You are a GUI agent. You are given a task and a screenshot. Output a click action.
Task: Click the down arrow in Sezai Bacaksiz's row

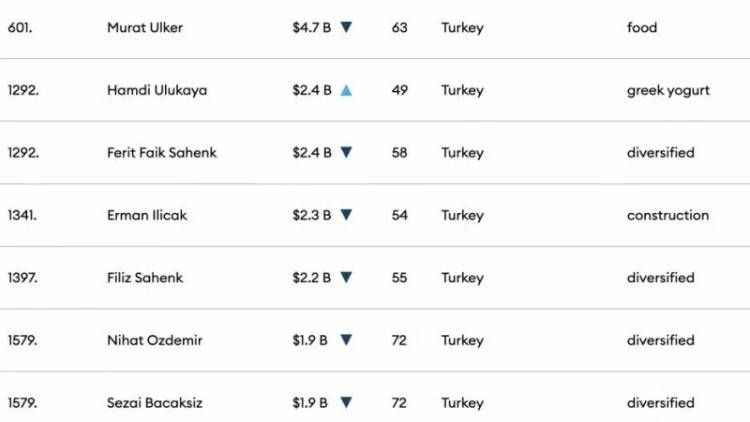coord(346,403)
